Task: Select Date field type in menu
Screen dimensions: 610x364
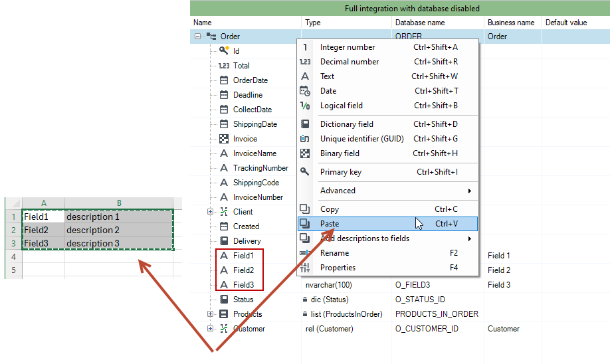Action: tap(387, 91)
